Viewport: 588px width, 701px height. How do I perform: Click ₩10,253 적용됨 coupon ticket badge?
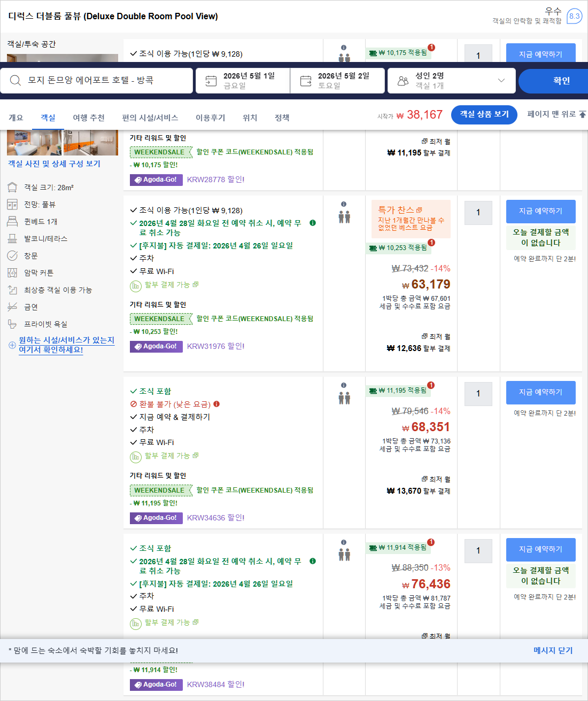[x=398, y=248]
